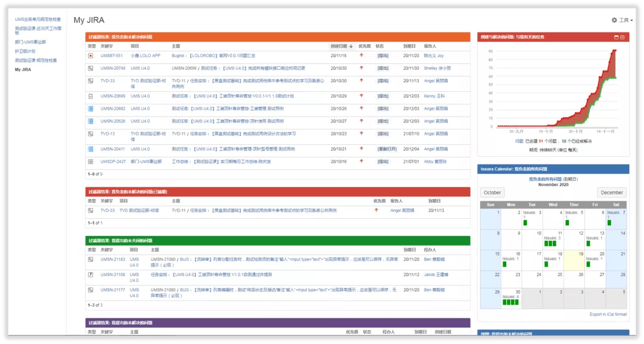This screenshot has height=344, width=644.
Task: Open issue UMSBT-551
Action: [112, 56]
